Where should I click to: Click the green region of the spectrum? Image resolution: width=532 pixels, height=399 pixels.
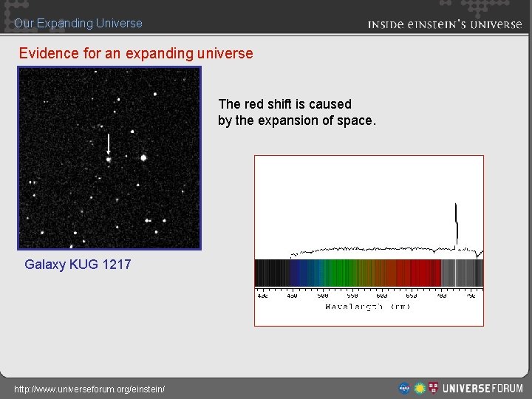338,273
